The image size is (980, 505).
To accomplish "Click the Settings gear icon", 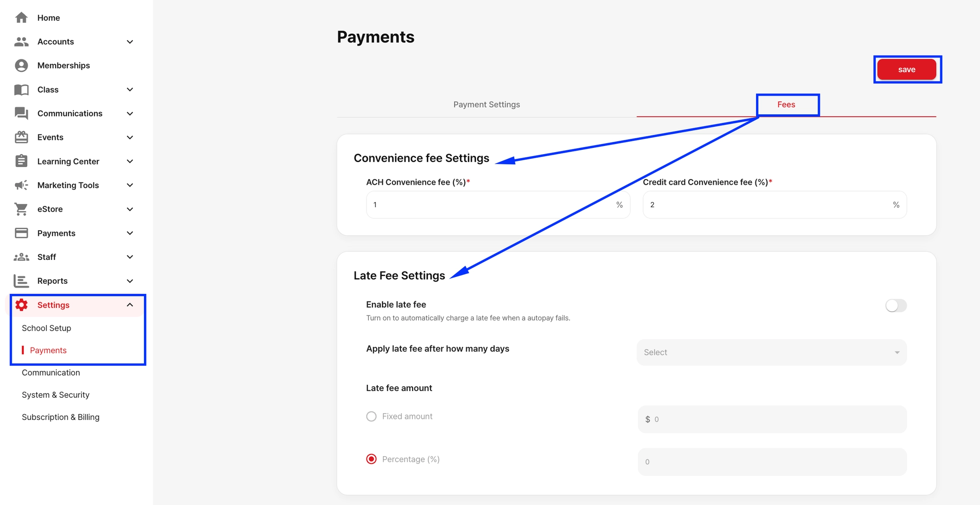I will [x=22, y=305].
